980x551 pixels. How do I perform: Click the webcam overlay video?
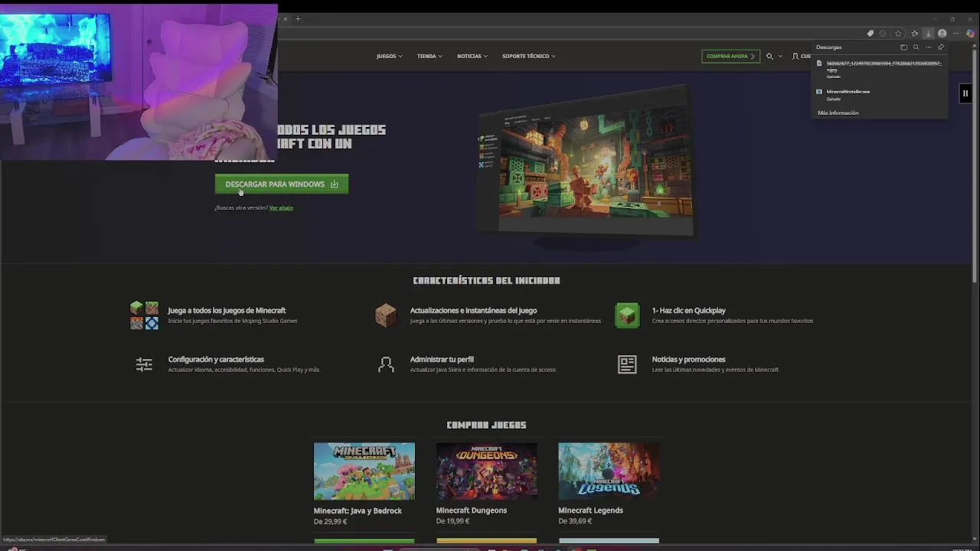click(x=139, y=82)
